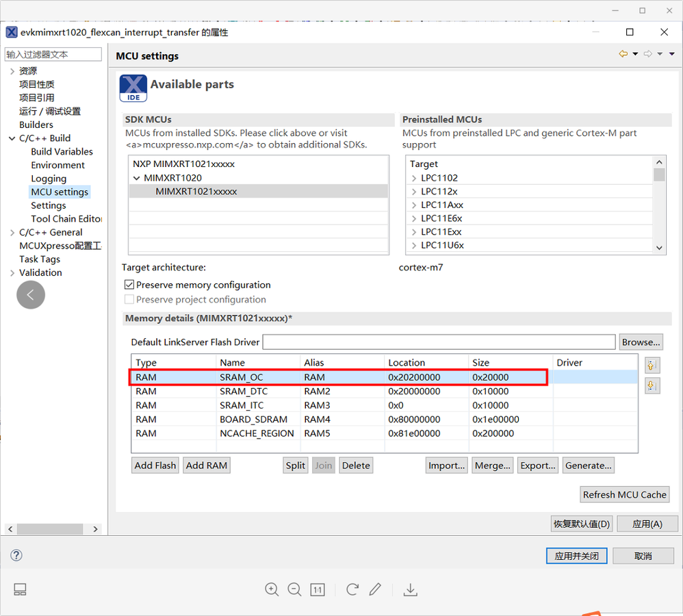
Task: Open Build Variables page
Action: pos(62,151)
